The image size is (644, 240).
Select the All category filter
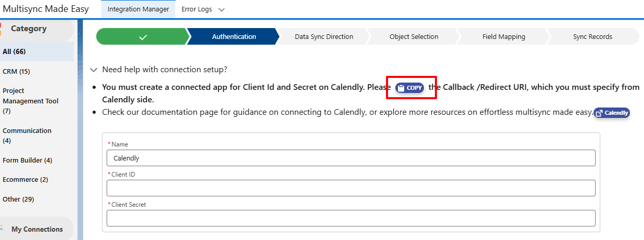15,51
